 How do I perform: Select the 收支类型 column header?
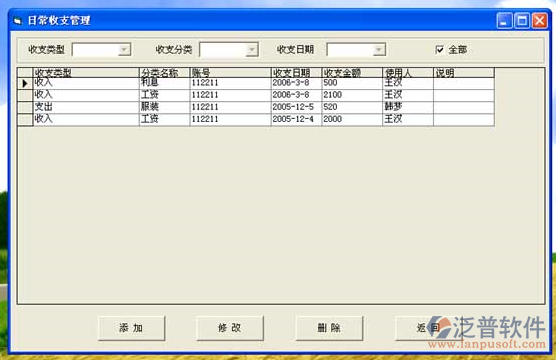point(86,73)
